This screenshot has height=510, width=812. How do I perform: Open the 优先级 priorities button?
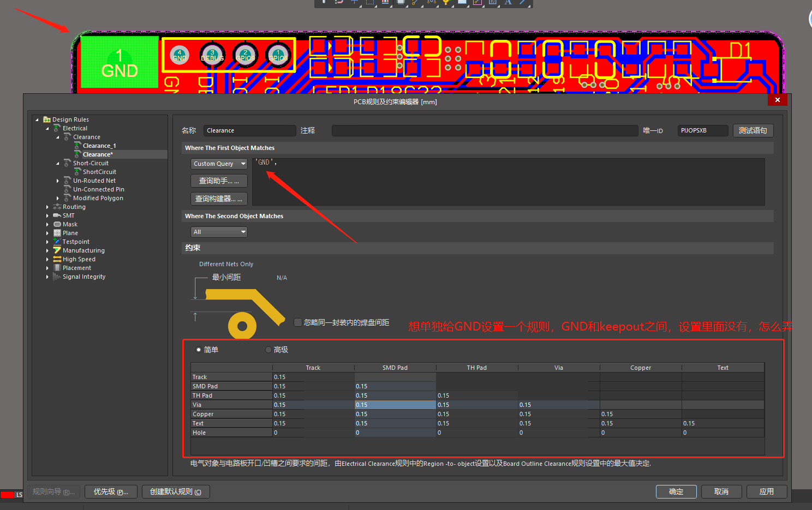tap(111, 491)
